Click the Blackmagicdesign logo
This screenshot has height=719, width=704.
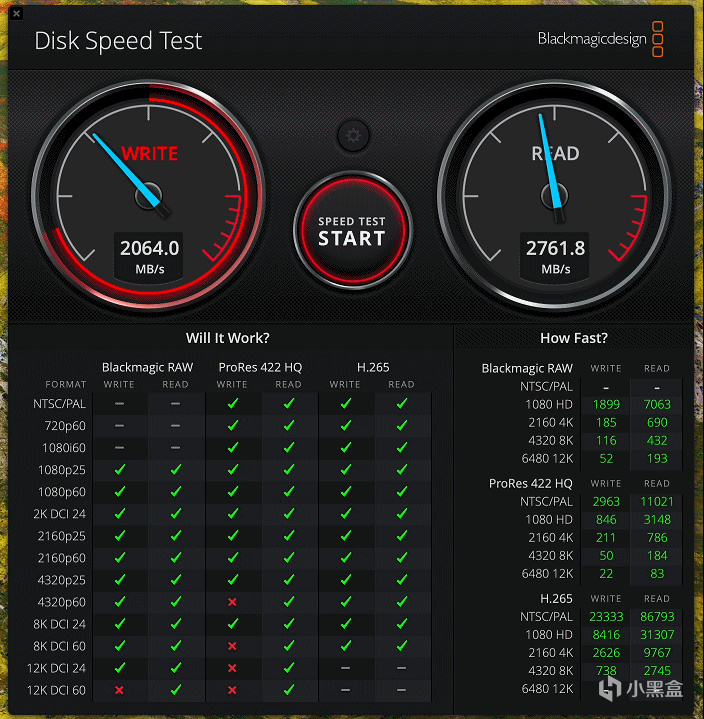[600, 39]
